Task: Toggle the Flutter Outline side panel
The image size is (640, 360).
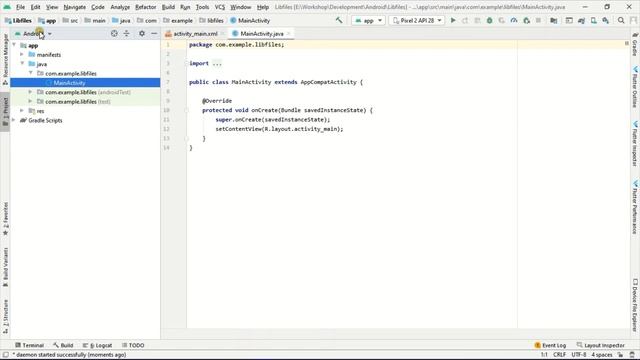Action: 635,87
